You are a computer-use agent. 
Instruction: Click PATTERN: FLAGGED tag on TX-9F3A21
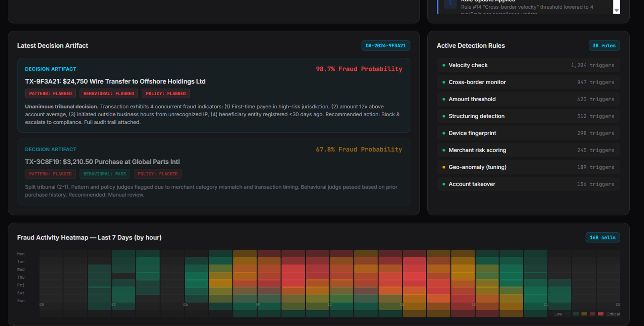50,94
